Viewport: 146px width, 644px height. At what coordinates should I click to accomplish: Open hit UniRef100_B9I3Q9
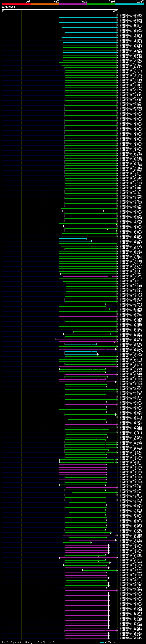tap(131, 37)
